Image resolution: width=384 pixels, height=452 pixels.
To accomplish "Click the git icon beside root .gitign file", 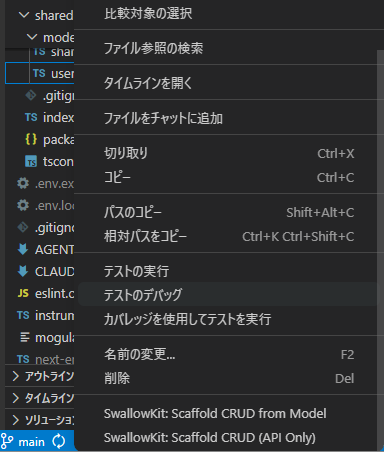I will (23, 227).
